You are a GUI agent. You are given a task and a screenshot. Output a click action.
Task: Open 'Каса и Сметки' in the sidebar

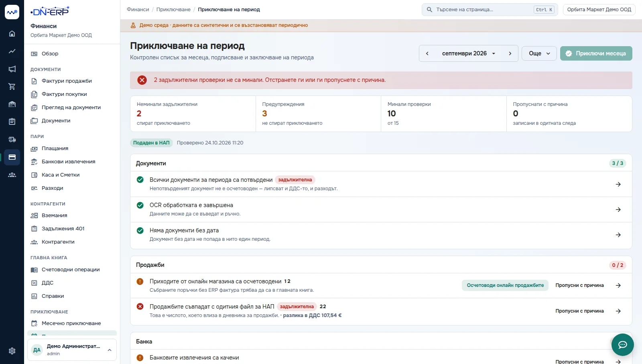point(72,175)
